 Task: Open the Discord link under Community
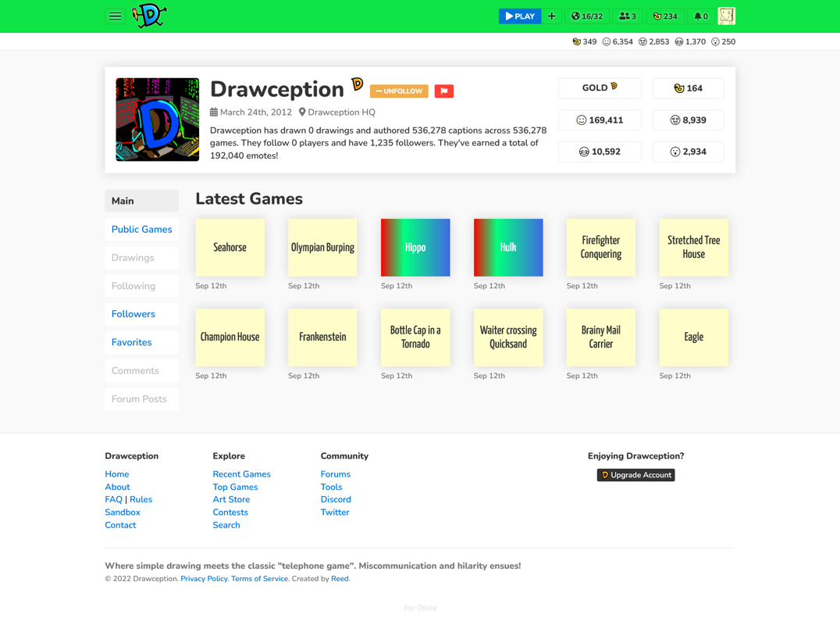pyautogui.click(x=336, y=499)
